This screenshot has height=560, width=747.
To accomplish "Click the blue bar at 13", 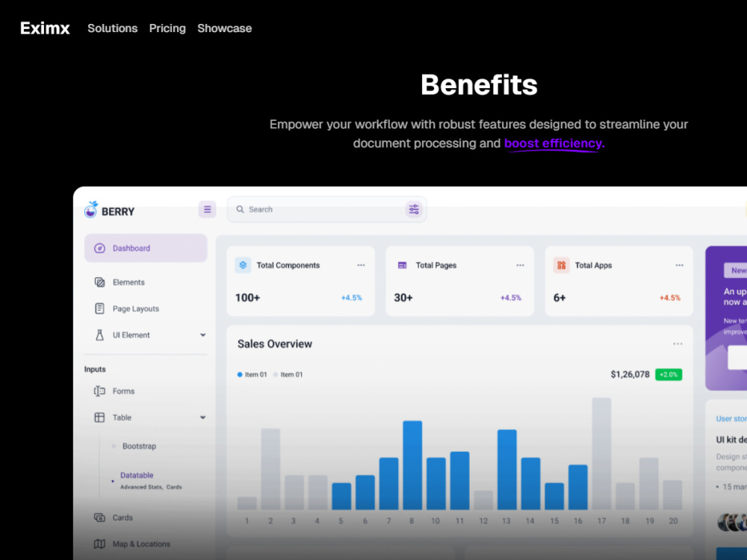I will point(507,470).
